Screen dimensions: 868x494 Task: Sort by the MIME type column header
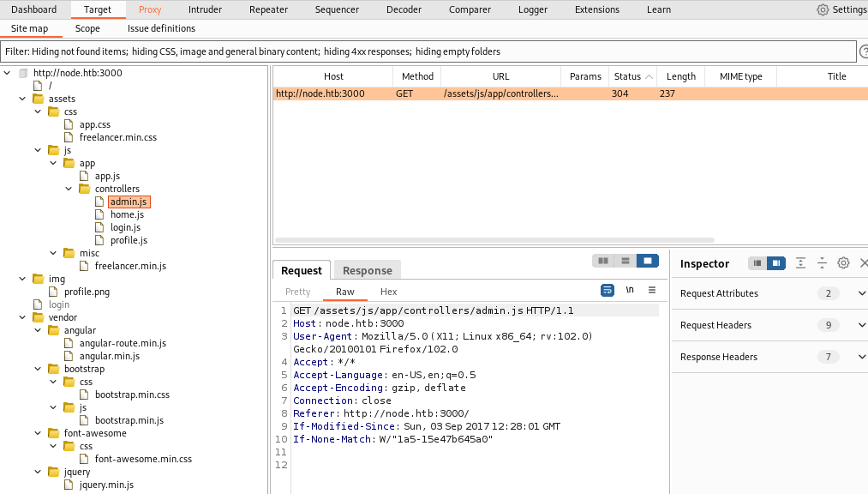[740, 76]
